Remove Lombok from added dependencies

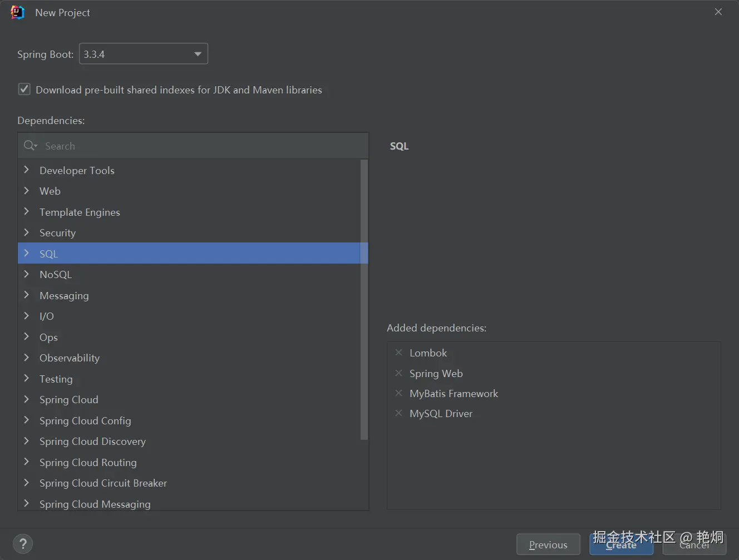pyautogui.click(x=398, y=353)
